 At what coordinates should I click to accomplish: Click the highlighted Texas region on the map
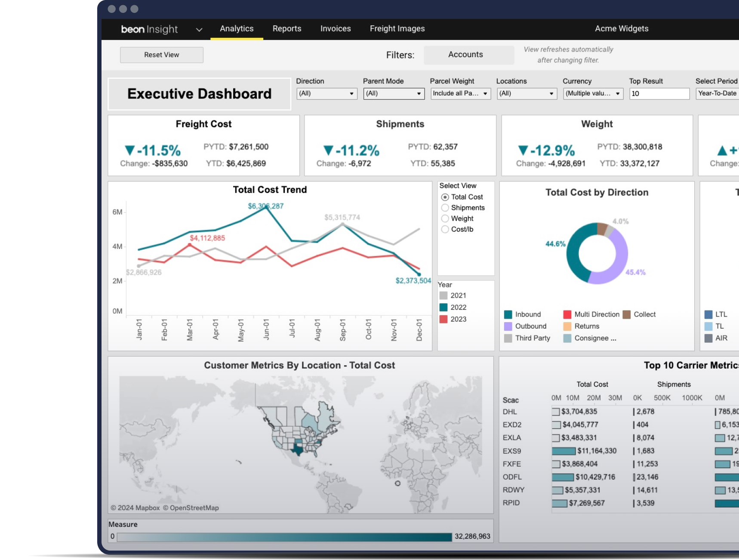pyautogui.click(x=297, y=450)
